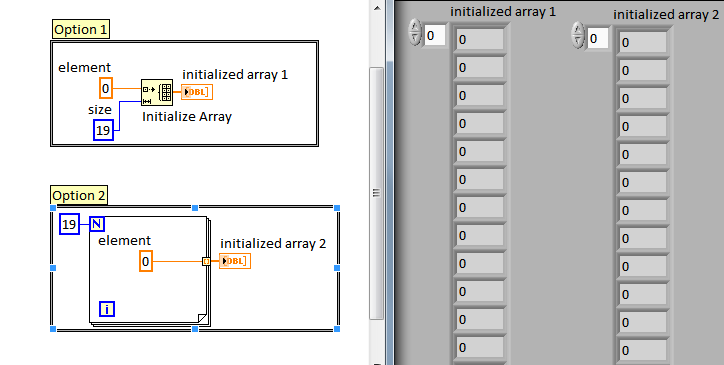Click the 'initialized array 2' block diagram label

point(273,243)
